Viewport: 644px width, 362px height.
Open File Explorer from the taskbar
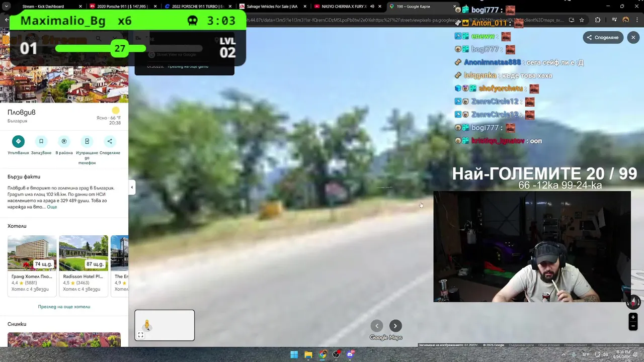tap(308, 354)
